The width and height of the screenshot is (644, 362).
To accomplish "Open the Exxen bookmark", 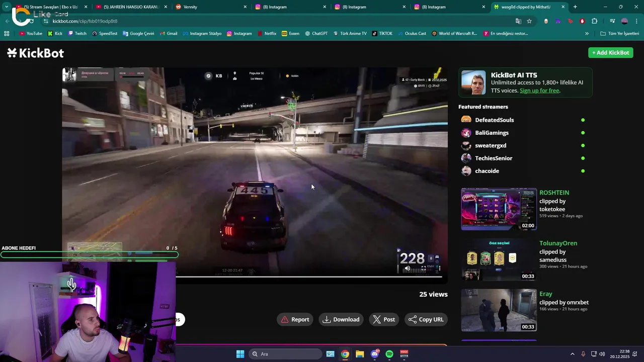I will click(x=291, y=34).
